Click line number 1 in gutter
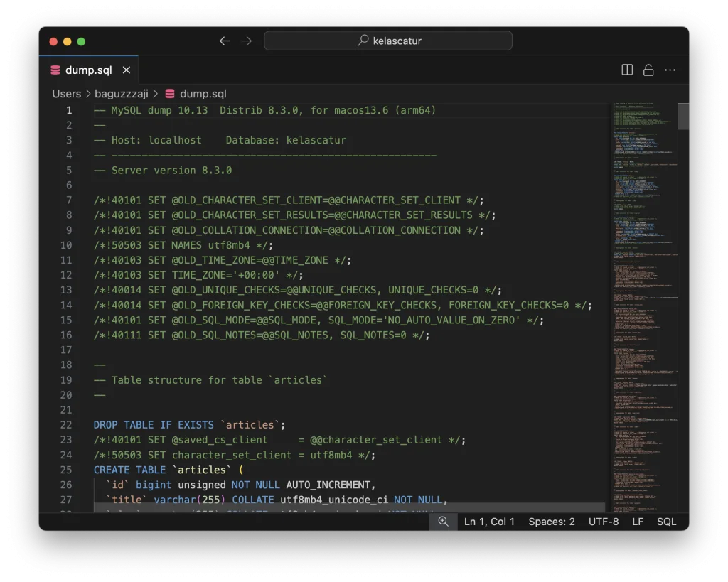Image resolution: width=728 pixels, height=582 pixels. pos(69,110)
